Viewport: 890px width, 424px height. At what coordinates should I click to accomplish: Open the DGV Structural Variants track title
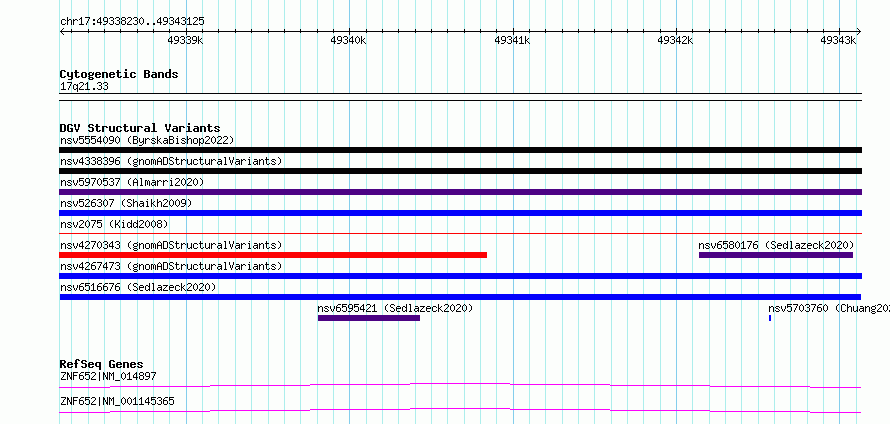[140, 128]
